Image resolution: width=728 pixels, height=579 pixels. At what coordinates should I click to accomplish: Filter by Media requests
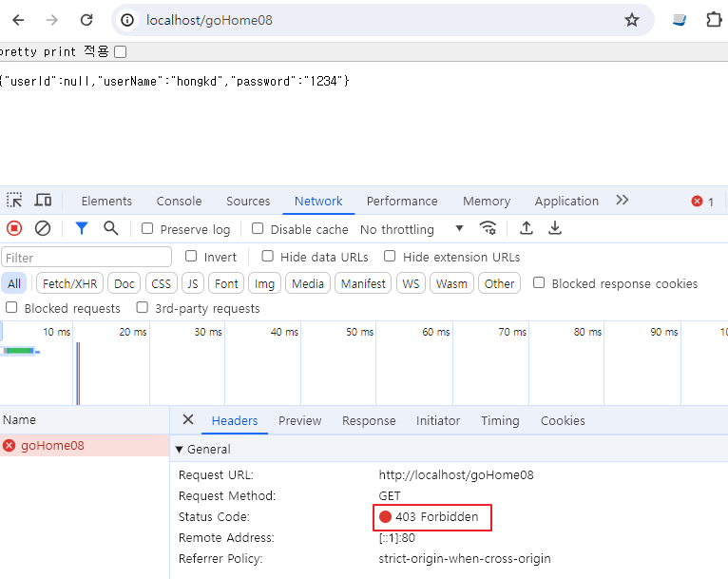(308, 283)
